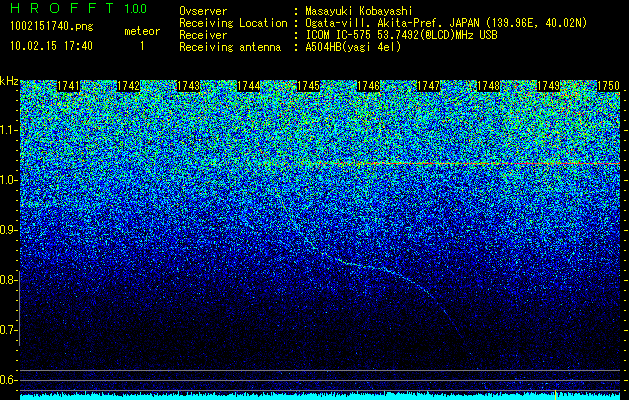The width and height of the screenshot is (629, 400).
Task: Click the 1.1 frequency axis label
Action: 9,130
